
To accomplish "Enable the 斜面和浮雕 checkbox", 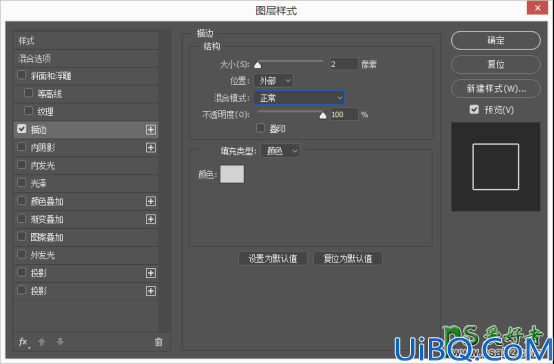I will click(22, 75).
